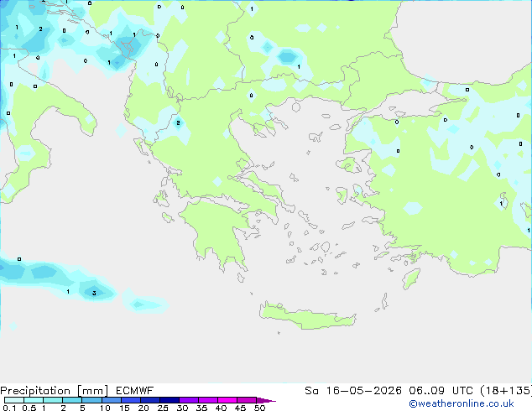The width and height of the screenshot is (532, 411).
Task: Click the legend label 30
Action: (182, 408)
